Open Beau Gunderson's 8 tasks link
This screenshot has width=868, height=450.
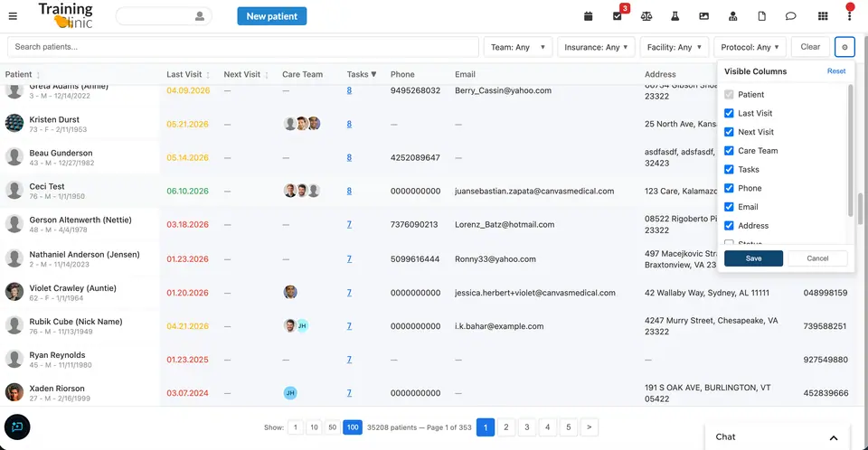[x=349, y=157]
